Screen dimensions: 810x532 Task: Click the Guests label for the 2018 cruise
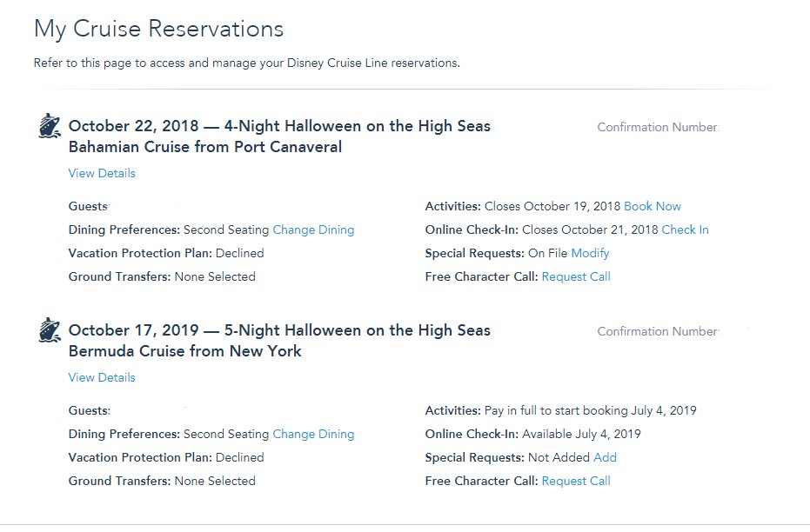(x=89, y=206)
